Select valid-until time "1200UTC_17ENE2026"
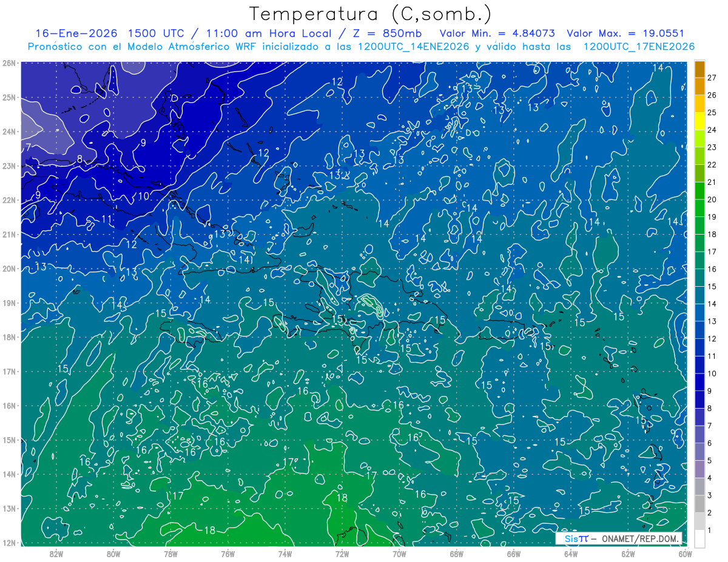728x562 pixels. 638,47
